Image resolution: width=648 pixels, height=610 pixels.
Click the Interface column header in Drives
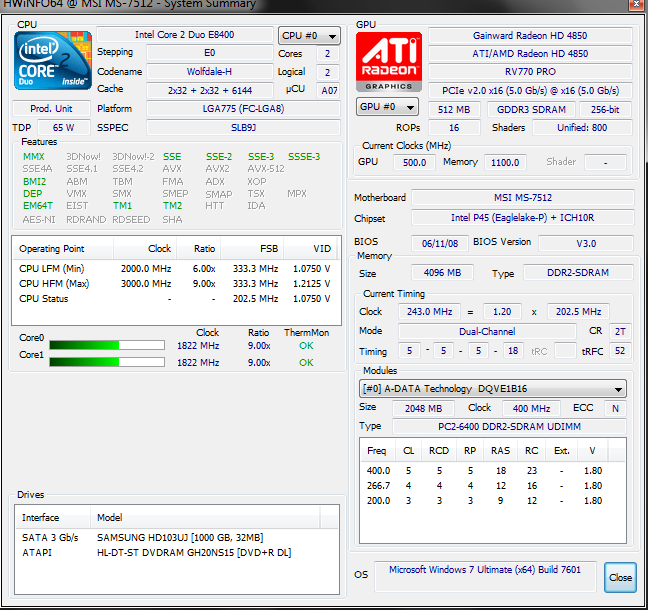[53, 517]
